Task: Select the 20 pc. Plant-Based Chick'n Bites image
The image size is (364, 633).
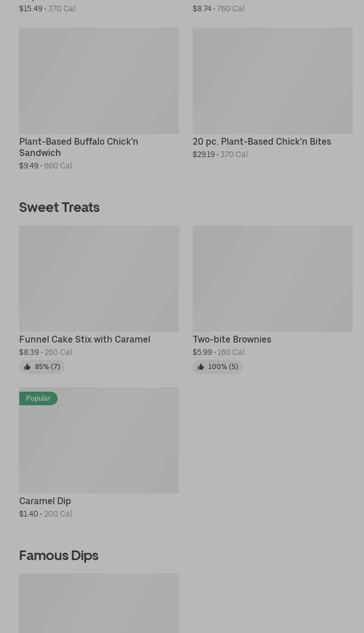Action: click(272, 81)
